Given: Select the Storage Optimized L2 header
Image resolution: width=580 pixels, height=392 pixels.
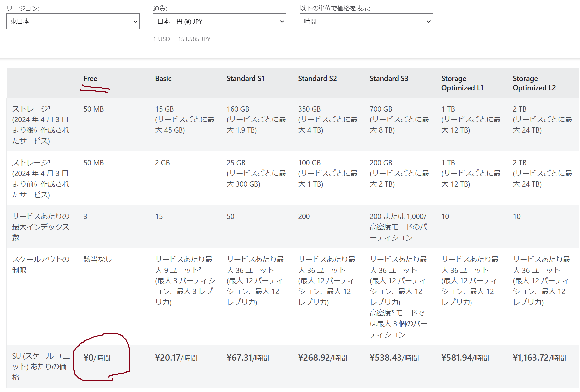Looking at the screenshot, I should click(534, 83).
